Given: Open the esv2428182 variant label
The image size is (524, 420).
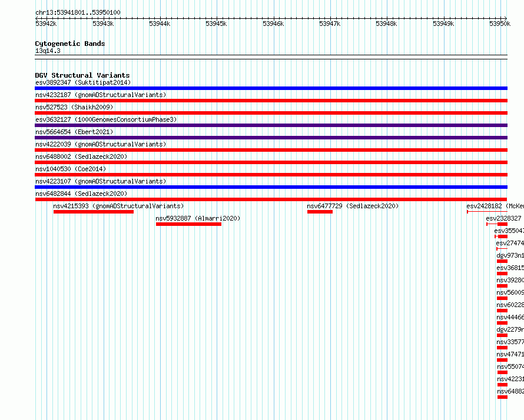Looking at the screenshot, I should pyautogui.click(x=495, y=206).
